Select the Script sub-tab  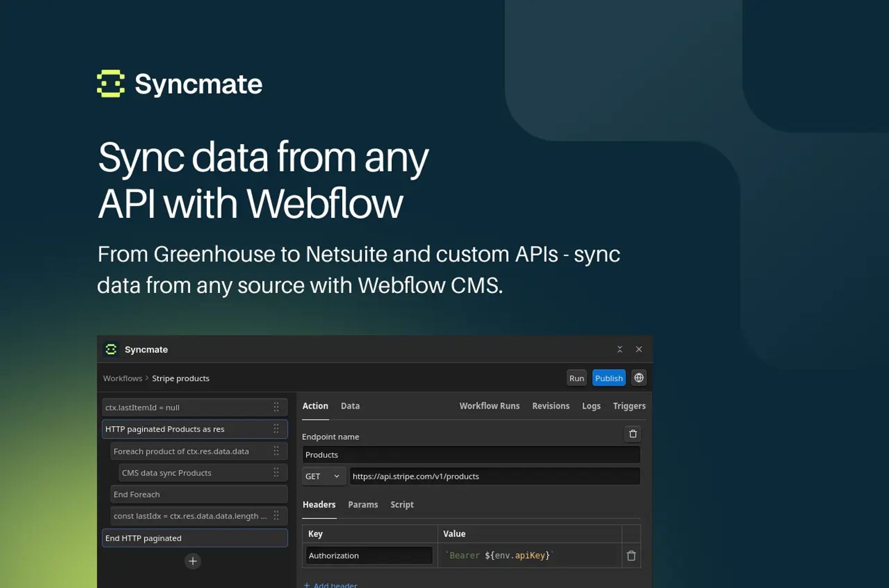pos(402,505)
